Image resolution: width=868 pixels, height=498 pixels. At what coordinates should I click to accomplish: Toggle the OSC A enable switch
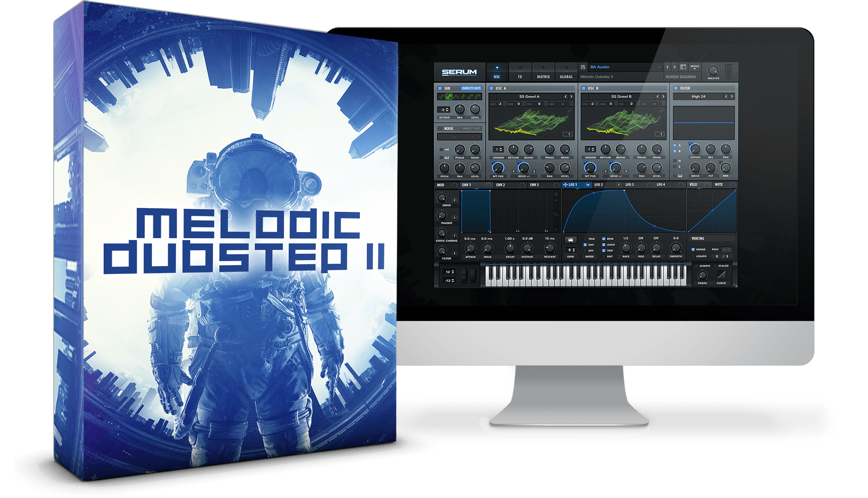[491, 88]
